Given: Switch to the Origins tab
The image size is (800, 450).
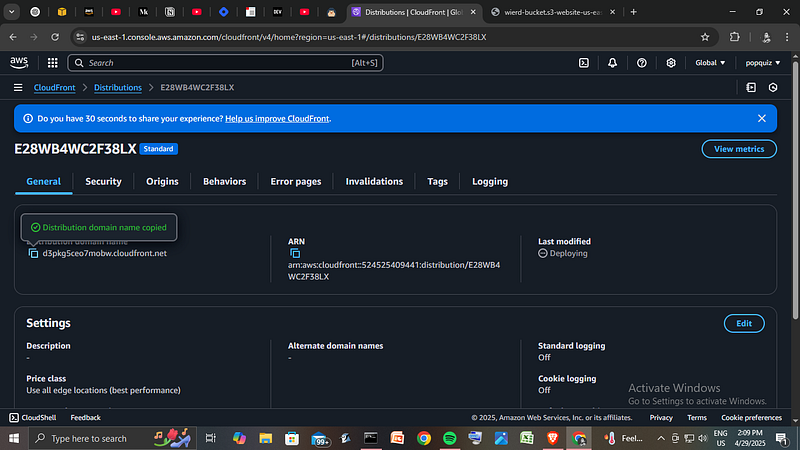Looking at the screenshot, I should 162,182.
